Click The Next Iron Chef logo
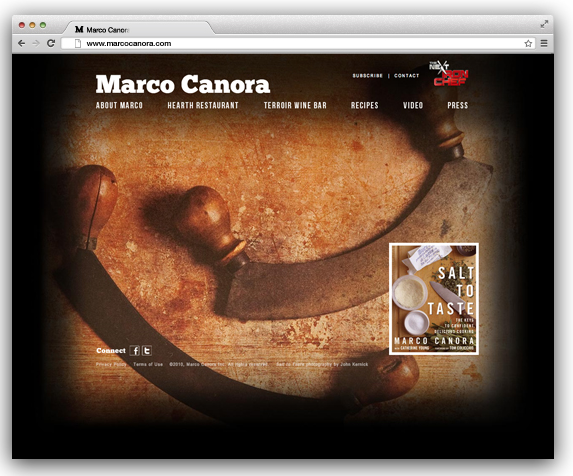The image size is (573, 476). coord(449,74)
